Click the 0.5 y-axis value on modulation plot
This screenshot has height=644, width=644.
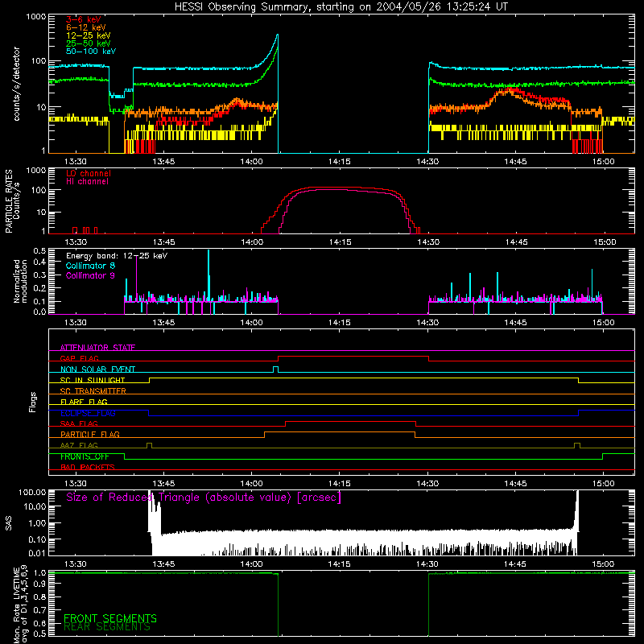tap(39, 251)
